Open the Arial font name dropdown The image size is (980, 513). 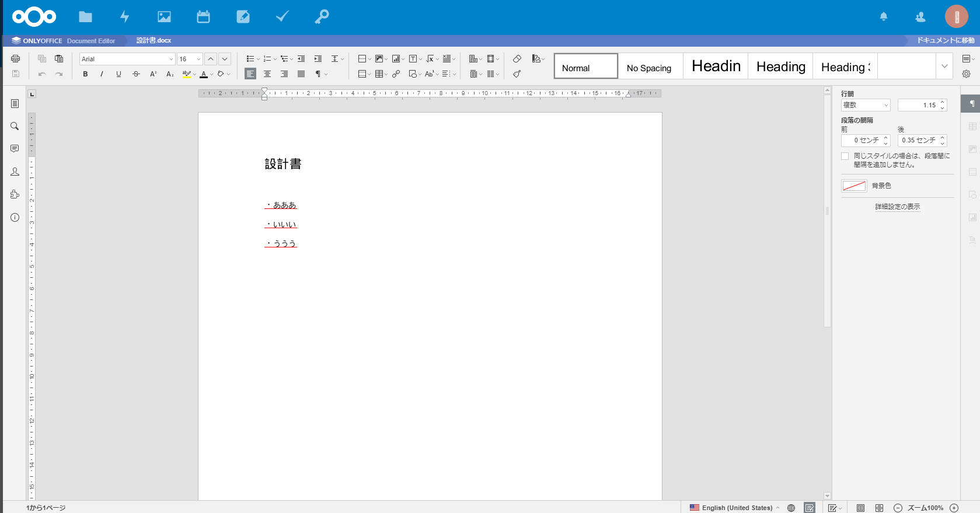127,59
